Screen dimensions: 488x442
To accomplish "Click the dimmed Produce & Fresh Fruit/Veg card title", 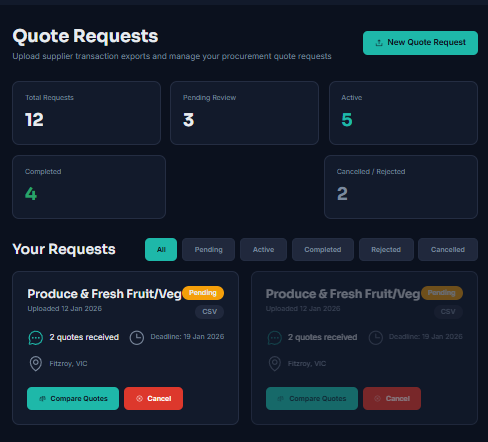I will coord(343,294).
